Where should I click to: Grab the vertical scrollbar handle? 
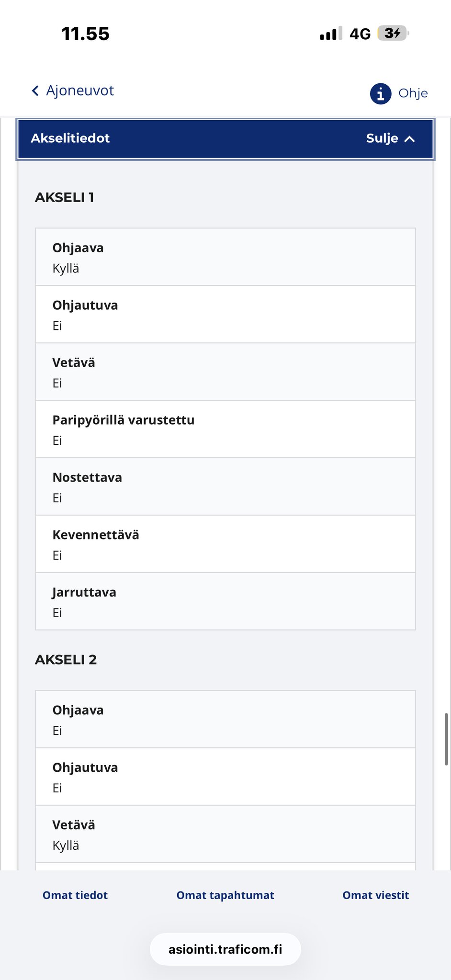pos(446,739)
